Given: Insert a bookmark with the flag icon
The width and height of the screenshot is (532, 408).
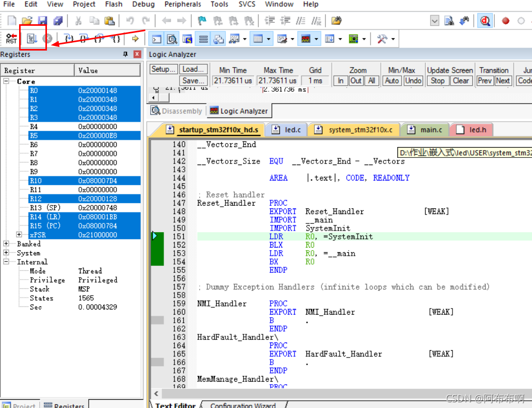Looking at the screenshot, I should [202, 21].
